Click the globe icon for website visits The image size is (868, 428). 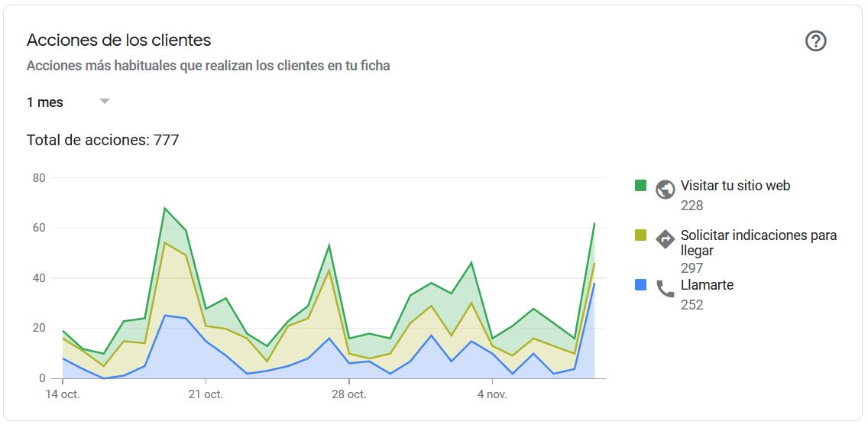pyautogui.click(x=666, y=189)
